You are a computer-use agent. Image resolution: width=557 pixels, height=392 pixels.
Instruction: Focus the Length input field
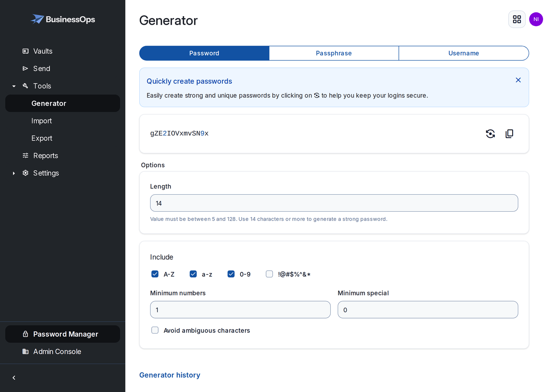334,203
